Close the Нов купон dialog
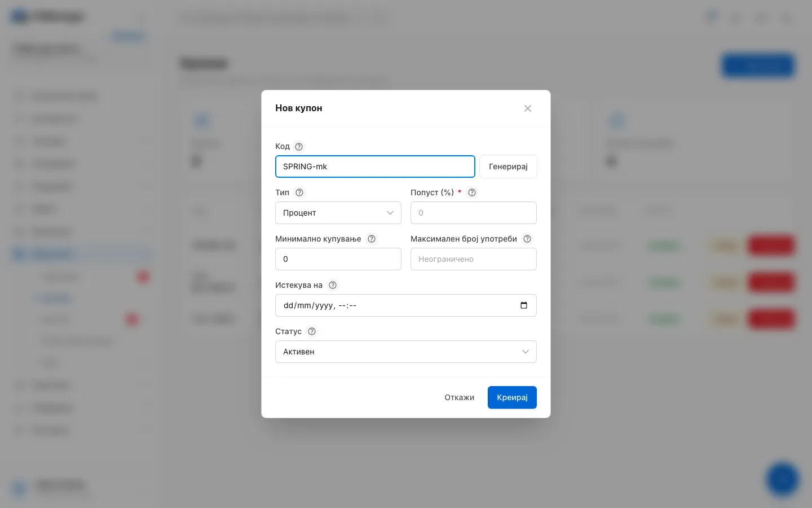 (528, 108)
